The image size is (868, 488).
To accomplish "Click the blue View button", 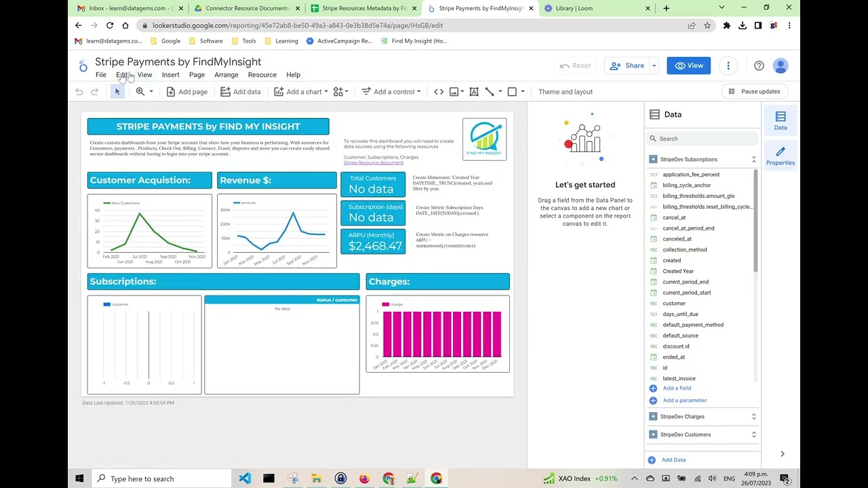I will [688, 66].
